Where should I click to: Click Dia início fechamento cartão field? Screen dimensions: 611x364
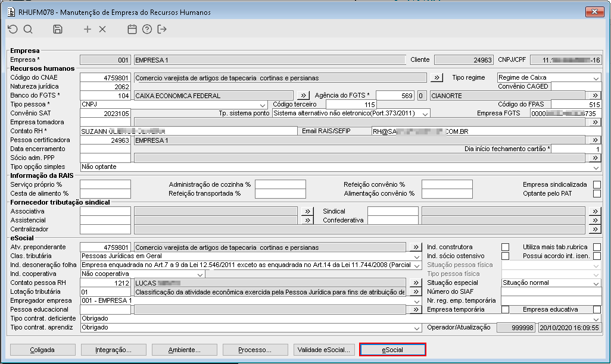click(576, 149)
